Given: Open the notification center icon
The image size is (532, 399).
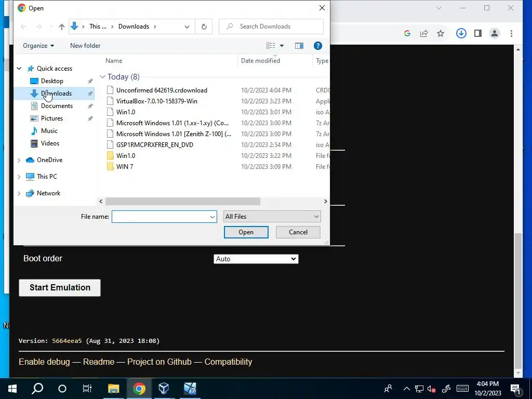Looking at the screenshot, I should tap(515, 389).
